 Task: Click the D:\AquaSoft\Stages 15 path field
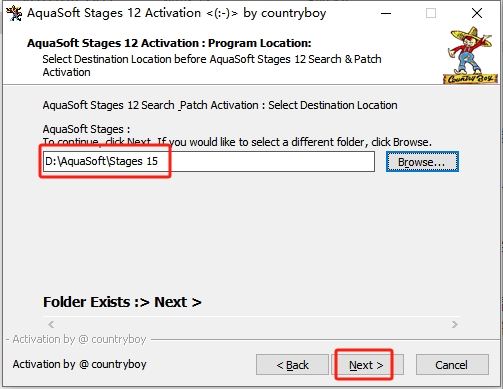pos(209,162)
